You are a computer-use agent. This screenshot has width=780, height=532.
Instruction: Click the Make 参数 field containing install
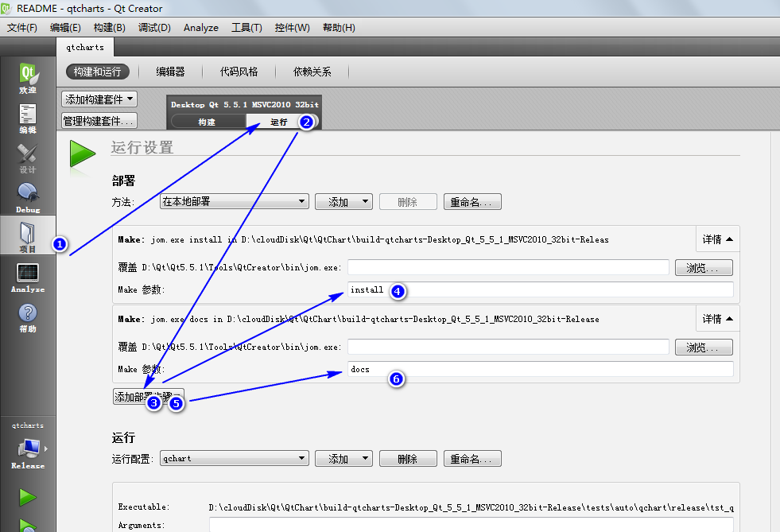point(540,289)
